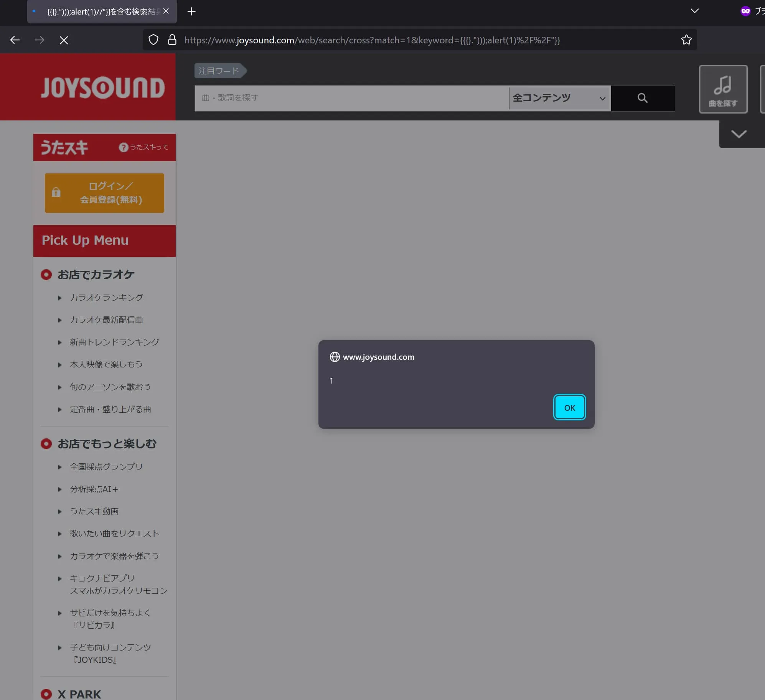Bookmark page with the star icon
Image resolution: width=765 pixels, height=700 pixels.
[686, 40]
